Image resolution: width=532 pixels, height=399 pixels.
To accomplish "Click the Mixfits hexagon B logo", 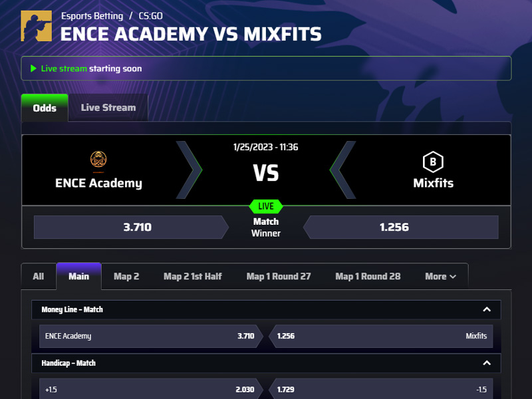I will [x=433, y=162].
